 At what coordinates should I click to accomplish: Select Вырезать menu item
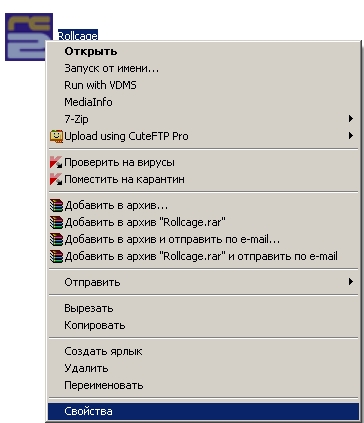click(203, 308)
